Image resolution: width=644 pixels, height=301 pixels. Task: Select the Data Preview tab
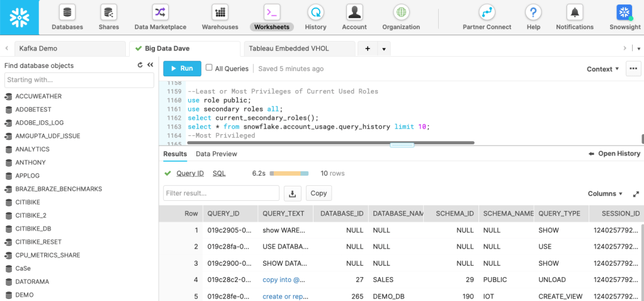pos(217,154)
